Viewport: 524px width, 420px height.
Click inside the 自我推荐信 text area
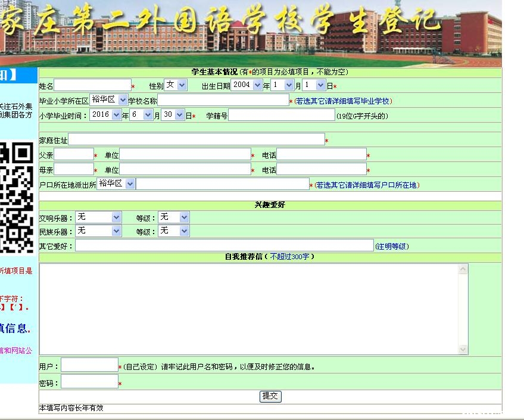pyautogui.click(x=249, y=309)
